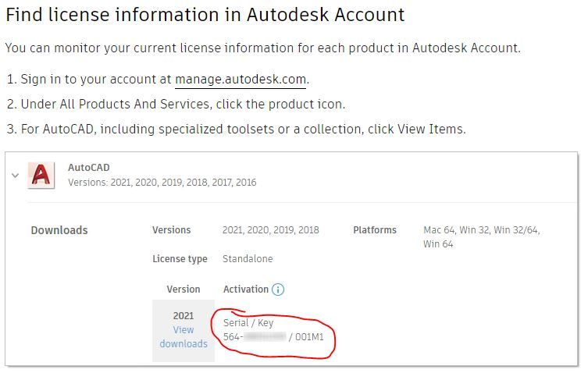
Task: Click the Standalone license type value
Action: (x=248, y=258)
